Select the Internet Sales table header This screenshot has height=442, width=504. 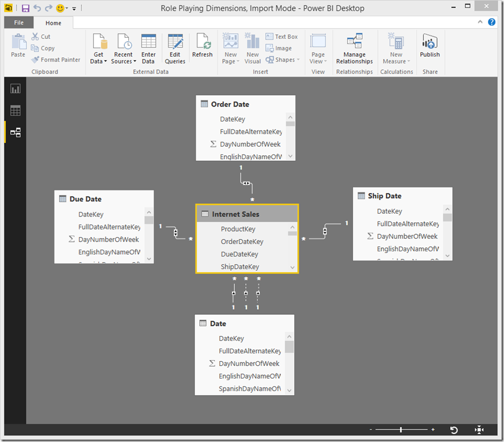point(247,214)
